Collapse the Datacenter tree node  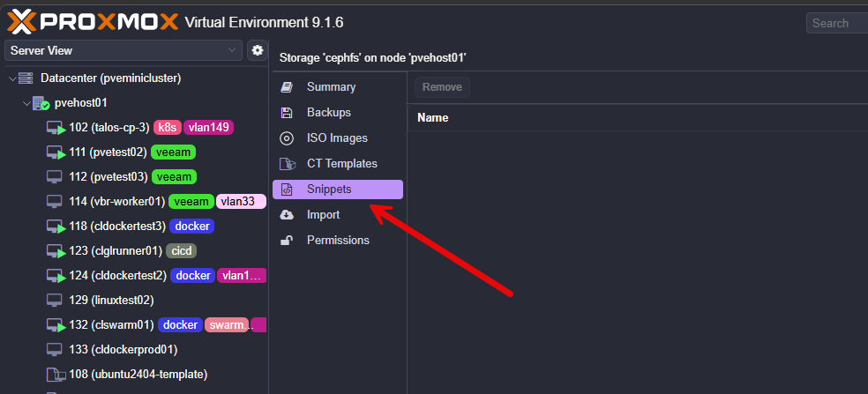pyautogui.click(x=11, y=78)
